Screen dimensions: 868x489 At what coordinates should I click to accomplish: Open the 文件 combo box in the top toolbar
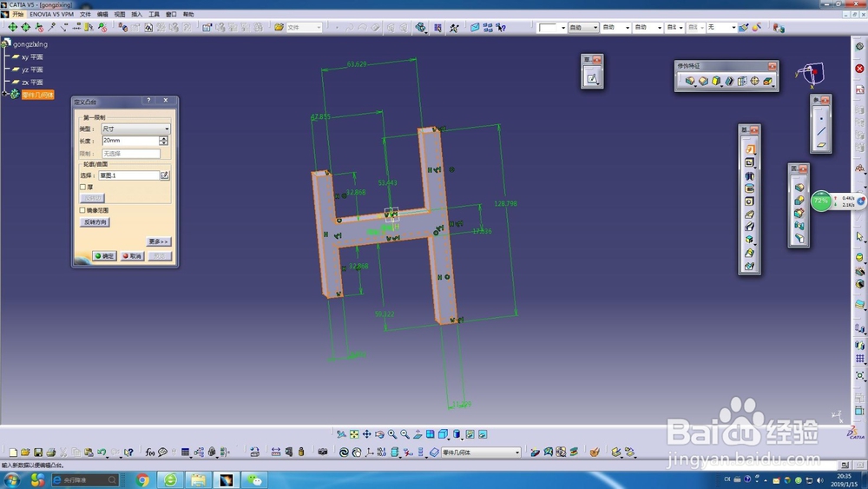click(x=304, y=27)
